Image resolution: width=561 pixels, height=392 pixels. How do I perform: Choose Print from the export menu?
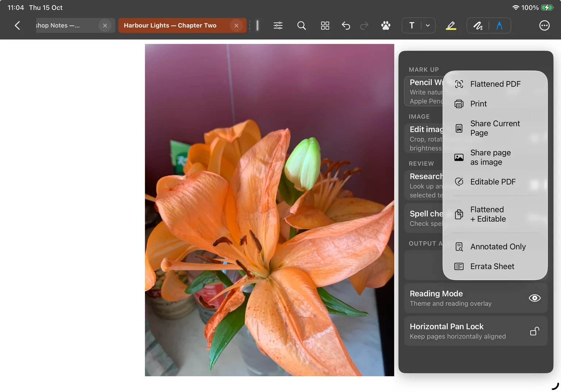pos(495,104)
